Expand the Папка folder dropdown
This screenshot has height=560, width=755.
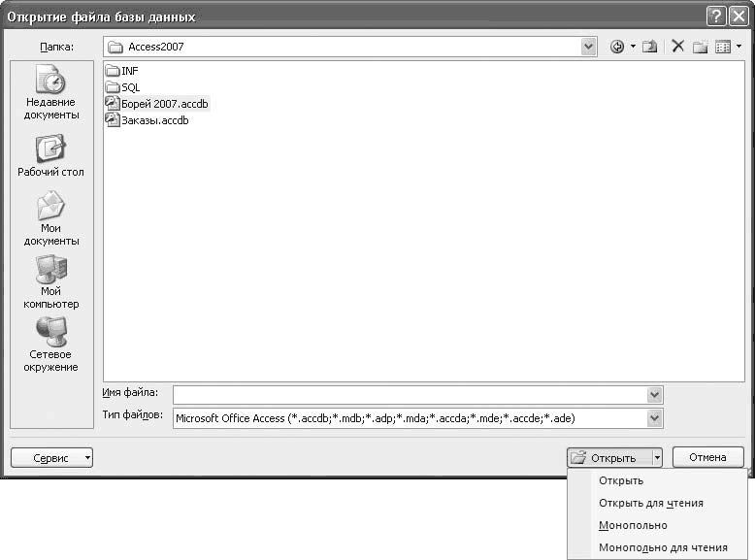589,47
